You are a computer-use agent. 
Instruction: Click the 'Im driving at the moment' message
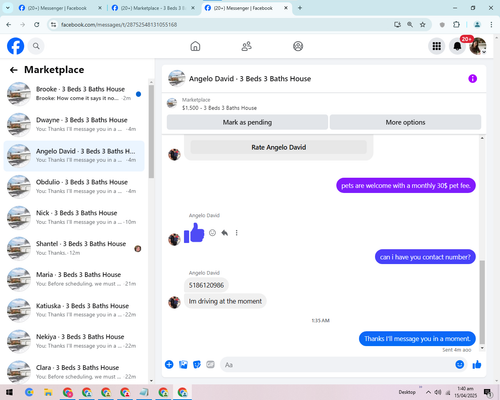pos(225,301)
